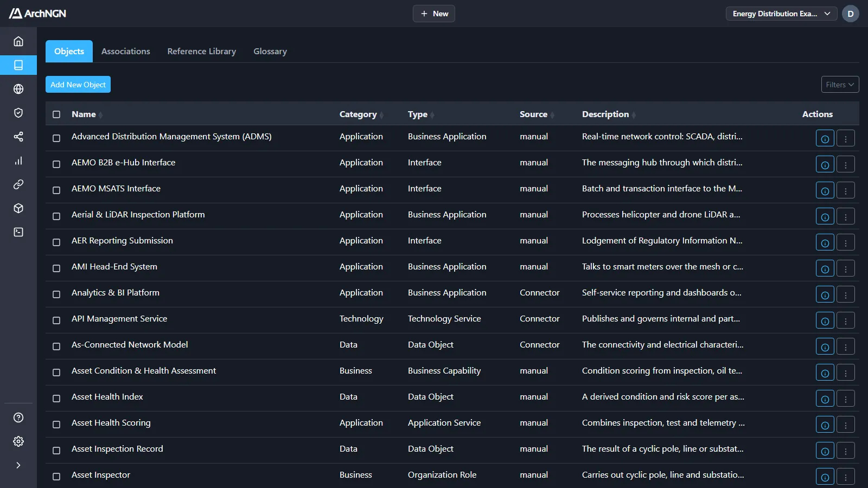The image size is (868, 488).
Task: Open more actions for AER Reporting Submission
Action: pos(845,242)
